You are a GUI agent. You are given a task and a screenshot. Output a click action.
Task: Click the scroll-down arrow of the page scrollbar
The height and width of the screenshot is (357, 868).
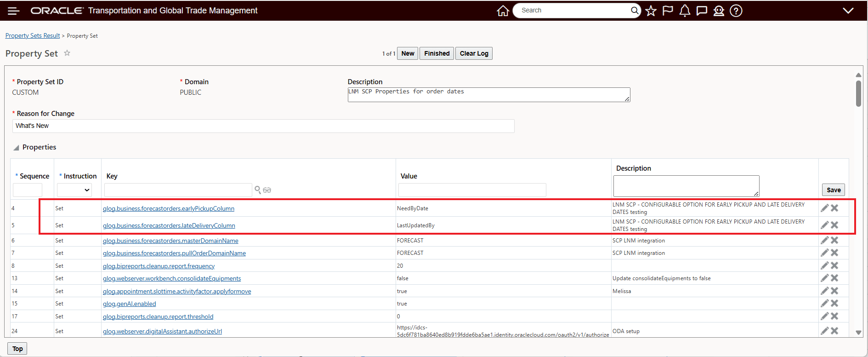coord(858,332)
